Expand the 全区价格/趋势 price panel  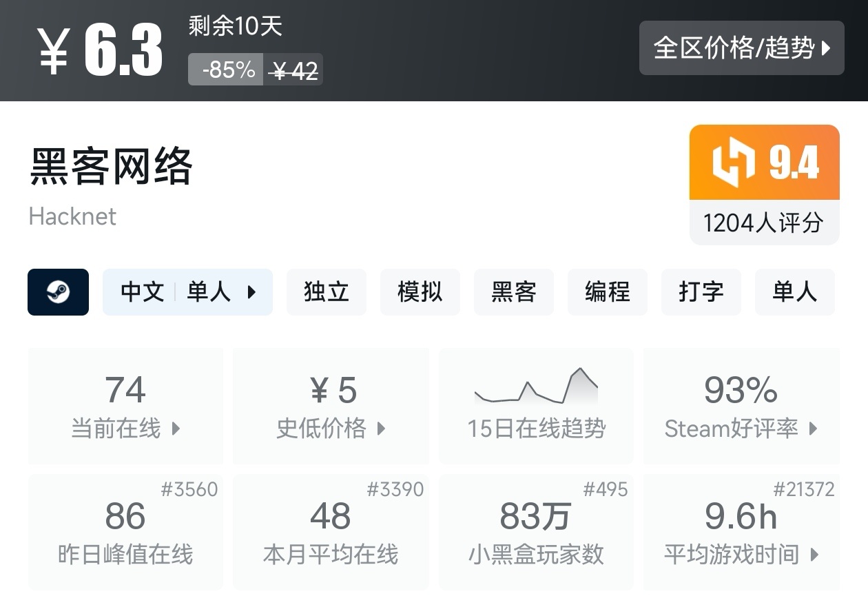[x=741, y=48]
